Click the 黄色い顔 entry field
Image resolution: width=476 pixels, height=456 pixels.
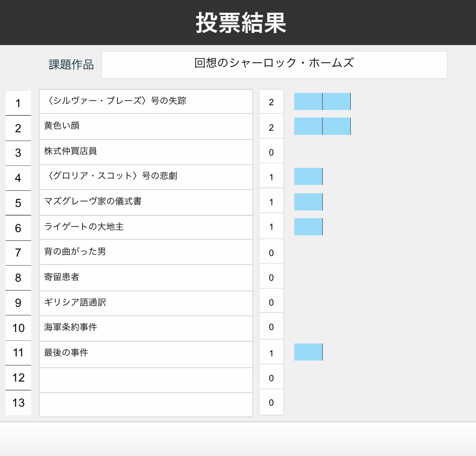pyautogui.click(x=145, y=126)
